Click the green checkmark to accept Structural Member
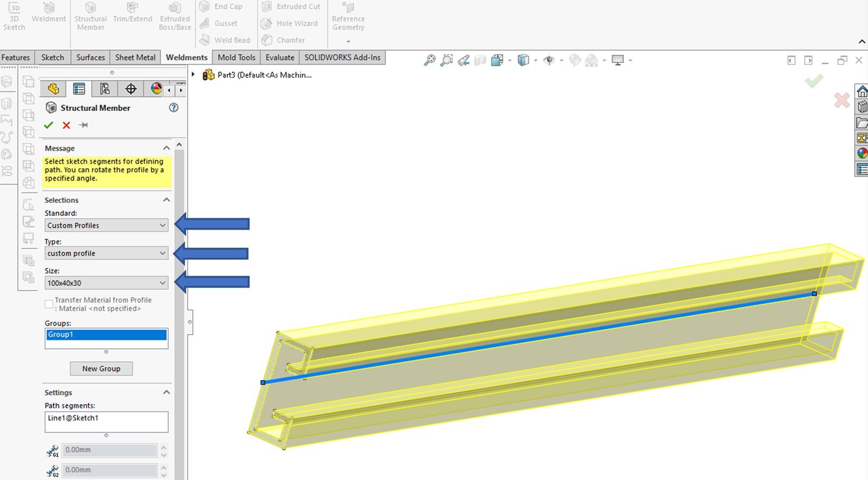 tap(49, 125)
